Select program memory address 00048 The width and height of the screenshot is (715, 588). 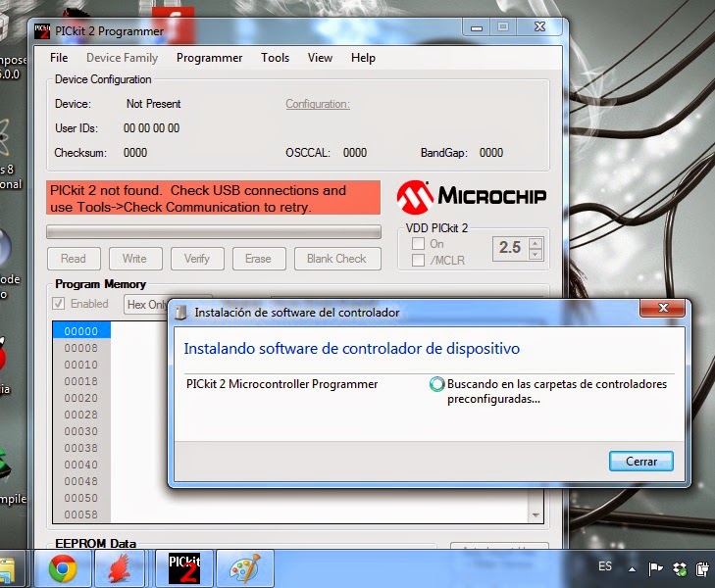81,481
